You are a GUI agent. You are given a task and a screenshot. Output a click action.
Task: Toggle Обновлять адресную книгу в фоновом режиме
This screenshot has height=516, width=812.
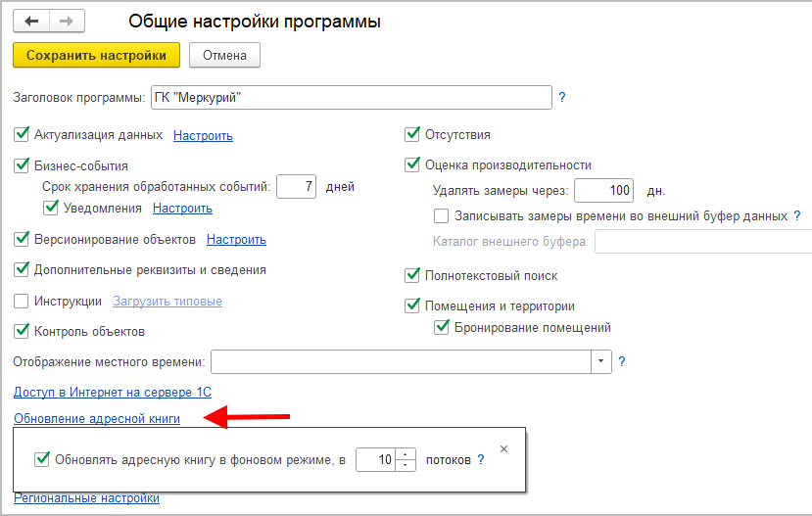(41, 459)
